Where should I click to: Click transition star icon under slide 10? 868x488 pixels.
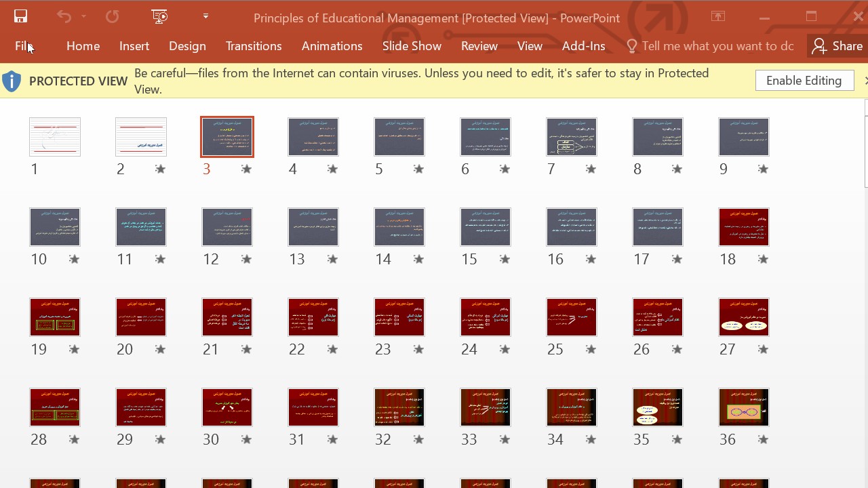coord(74,259)
